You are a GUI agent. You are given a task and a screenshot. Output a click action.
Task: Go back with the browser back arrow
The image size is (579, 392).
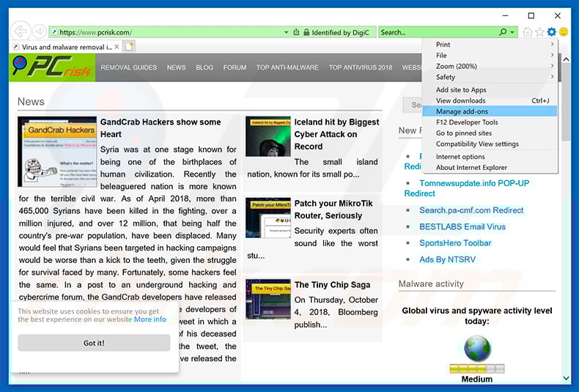21,32
